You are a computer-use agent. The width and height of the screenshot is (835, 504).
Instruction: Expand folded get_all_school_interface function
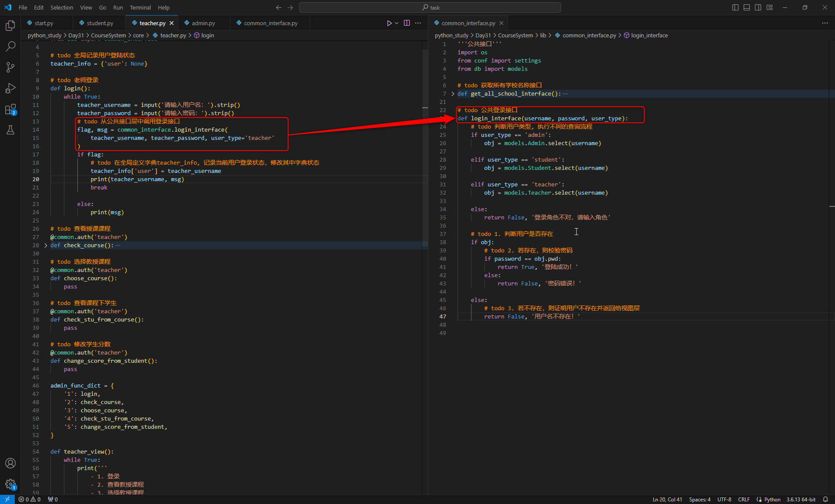[453, 94]
